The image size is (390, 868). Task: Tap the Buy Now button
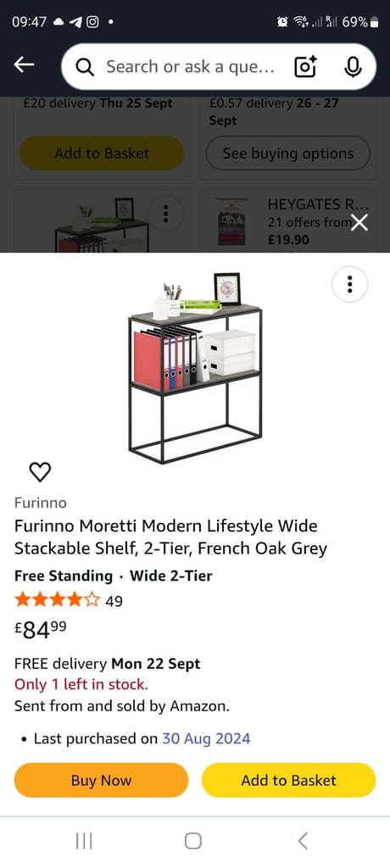(x=102, y=780)
